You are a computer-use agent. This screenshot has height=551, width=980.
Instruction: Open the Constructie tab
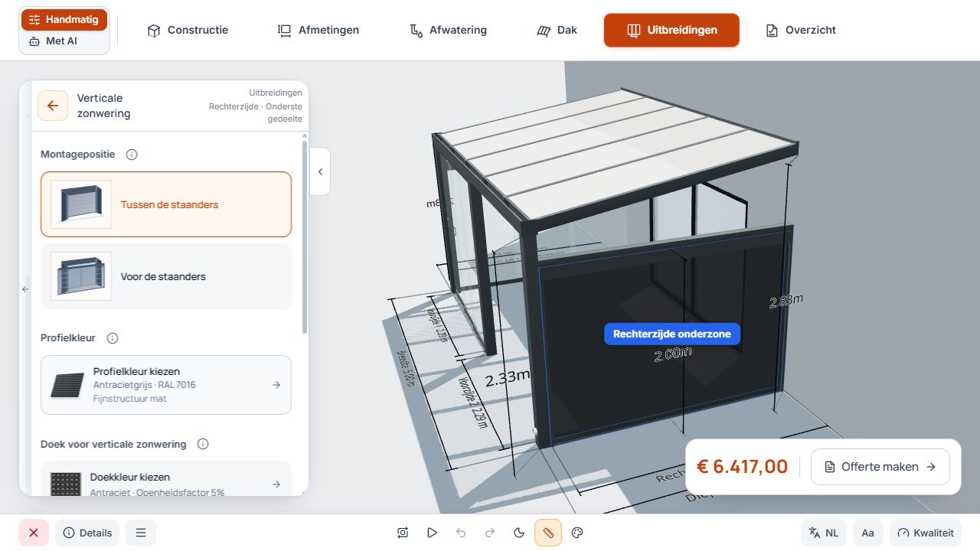click(x=188, y=31)
